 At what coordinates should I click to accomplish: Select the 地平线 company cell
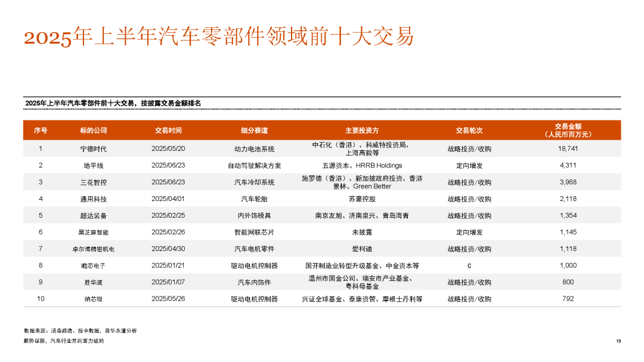coord(93,166)
